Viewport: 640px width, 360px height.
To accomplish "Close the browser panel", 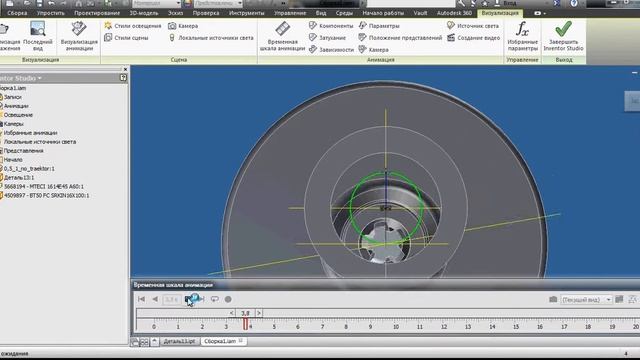I will (x=125, y=69).
